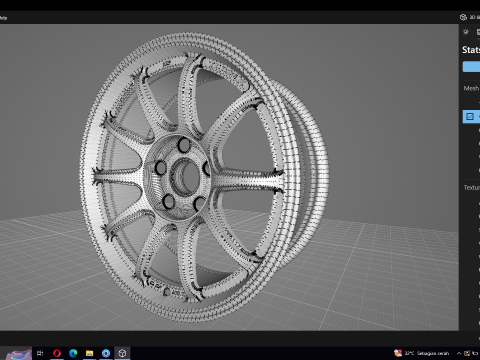The image size is (480, 360).
Task: Click the wheel rim model in the viewport
Action: (204, 177)
